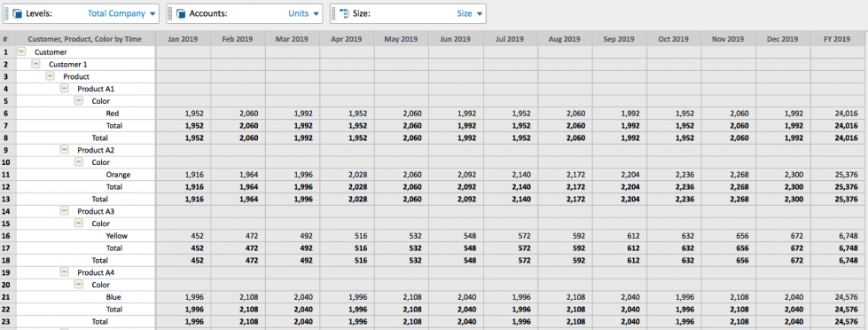Click the Yellow Apr 2019 cell 516 in row 16
This screenshot has width=868, height=330.
pos(347,236)
